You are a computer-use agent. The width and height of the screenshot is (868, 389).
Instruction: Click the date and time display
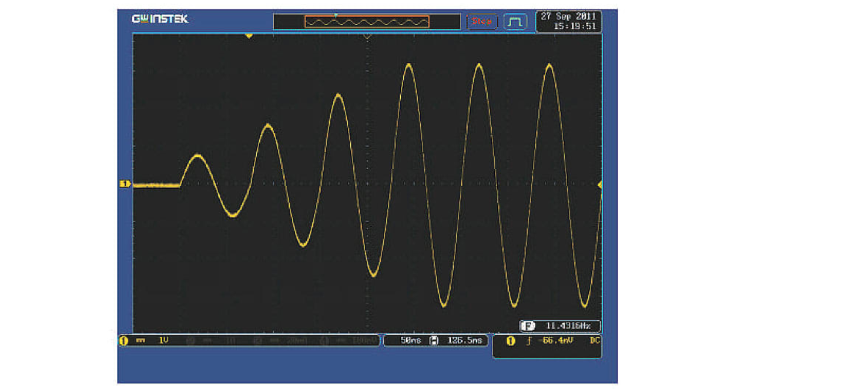pyautogui.click(x=569, y=21)
